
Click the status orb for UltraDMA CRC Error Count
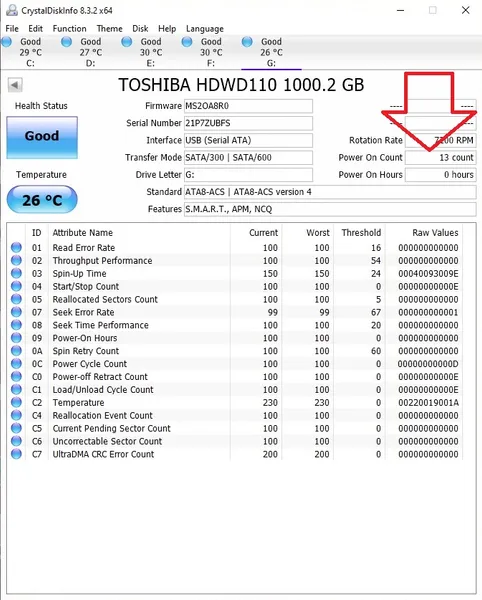[16, 454]
